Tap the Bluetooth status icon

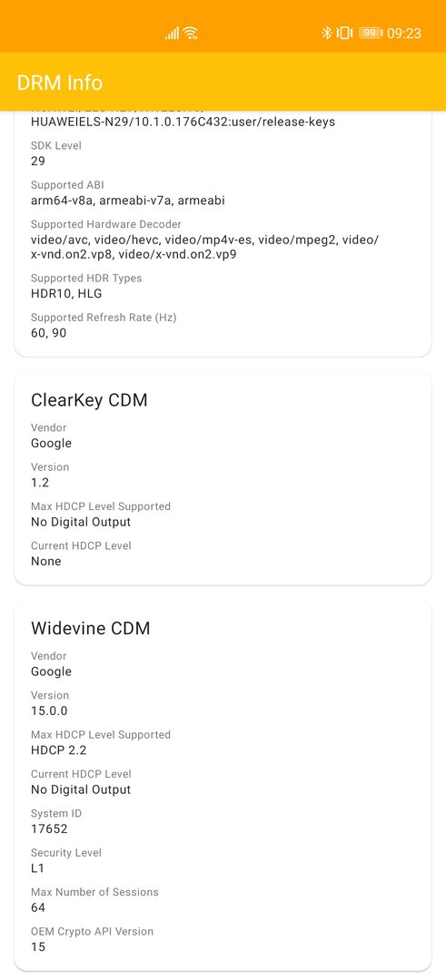click(x=326, y=34)
